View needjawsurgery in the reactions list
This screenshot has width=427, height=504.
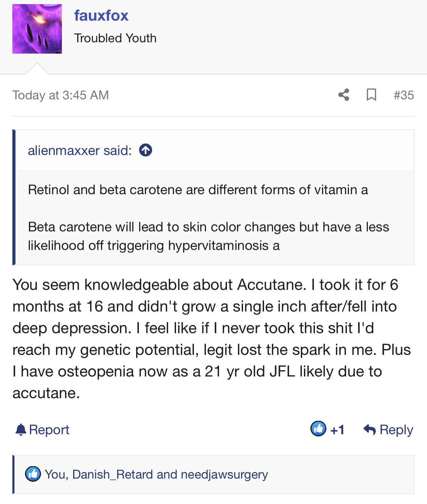coord(224,474)
